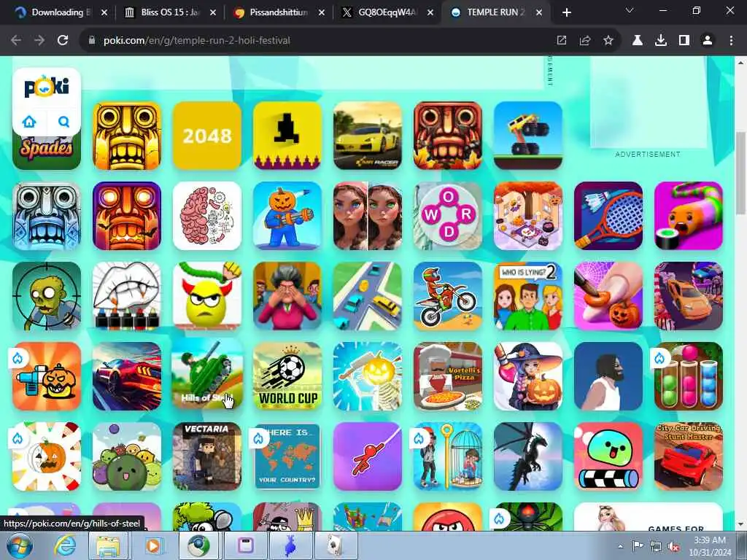
Task: Open the World Cup soccer game
Action: tap(287, 376)
